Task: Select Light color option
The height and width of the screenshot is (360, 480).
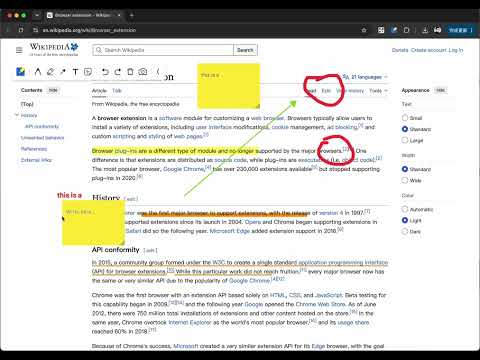Action: (x=405, y=220)
